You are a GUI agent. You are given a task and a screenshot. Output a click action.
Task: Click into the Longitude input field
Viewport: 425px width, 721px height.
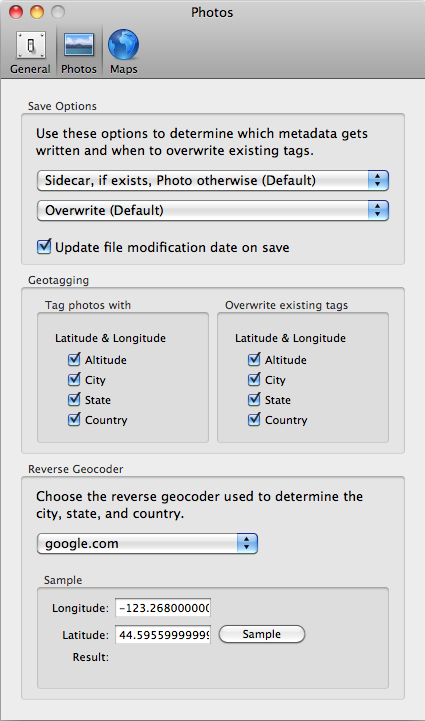(x=163, y=608)
